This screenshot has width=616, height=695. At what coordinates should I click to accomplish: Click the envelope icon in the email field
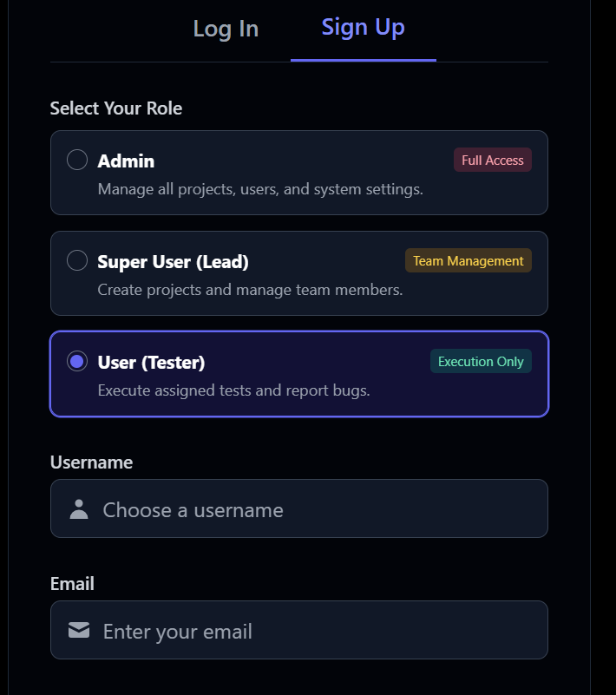click(x=79, y=631)
